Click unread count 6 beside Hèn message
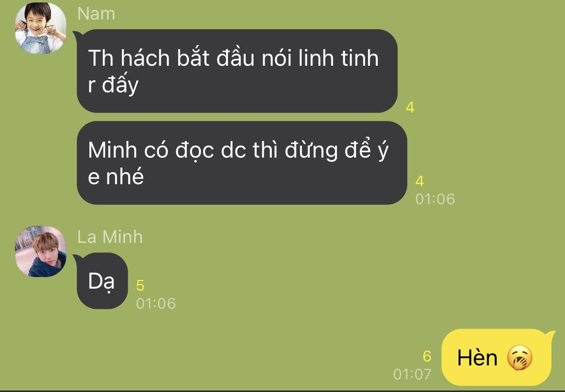565x392 pixels. (427, 356)
